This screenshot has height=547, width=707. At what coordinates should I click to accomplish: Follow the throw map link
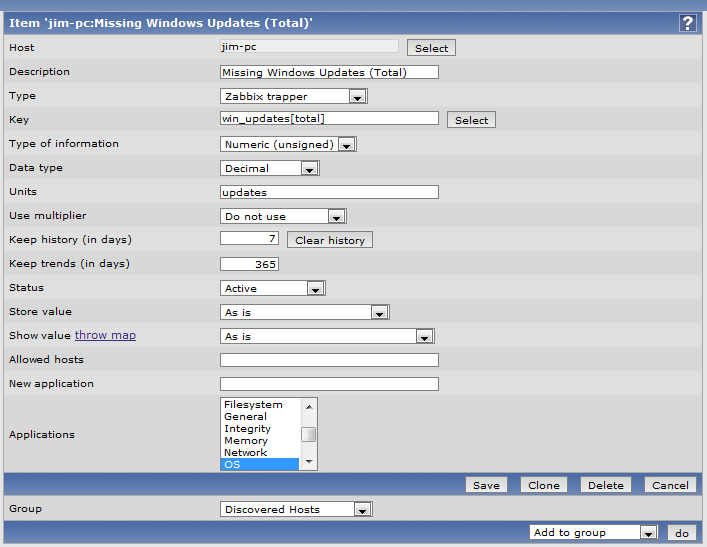click(x=105, y=336)
